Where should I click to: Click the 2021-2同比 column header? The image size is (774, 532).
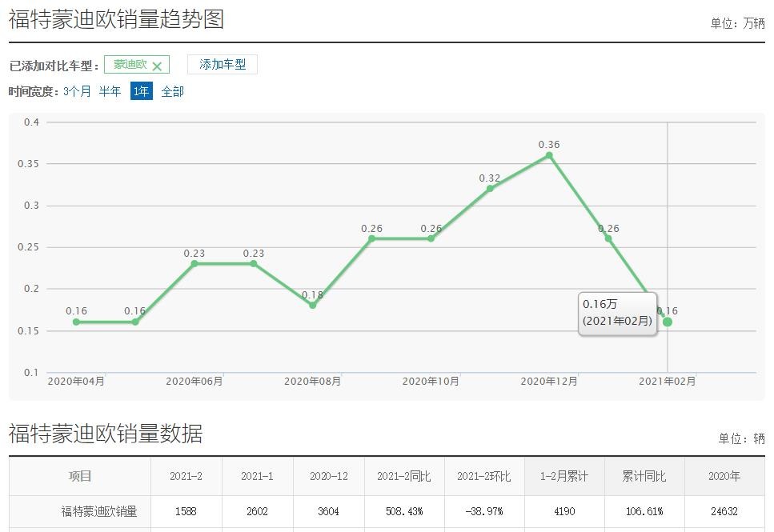pyautogui.click(x=404, y=476)
